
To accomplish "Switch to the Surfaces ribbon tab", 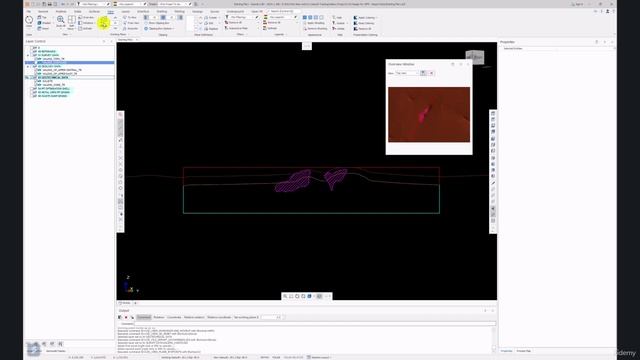I will point(94,11).
